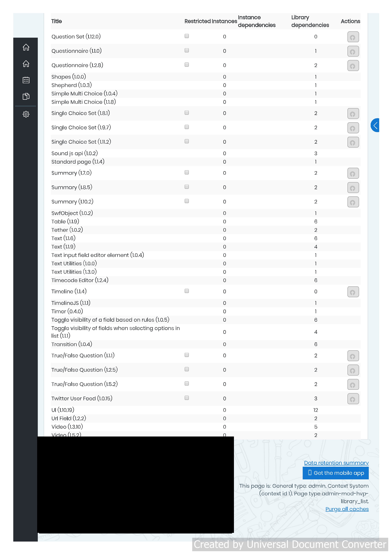Click upgrade icon for Timeline (1.1.4)
The image size is (392, 555).
[x=353, y=292]
